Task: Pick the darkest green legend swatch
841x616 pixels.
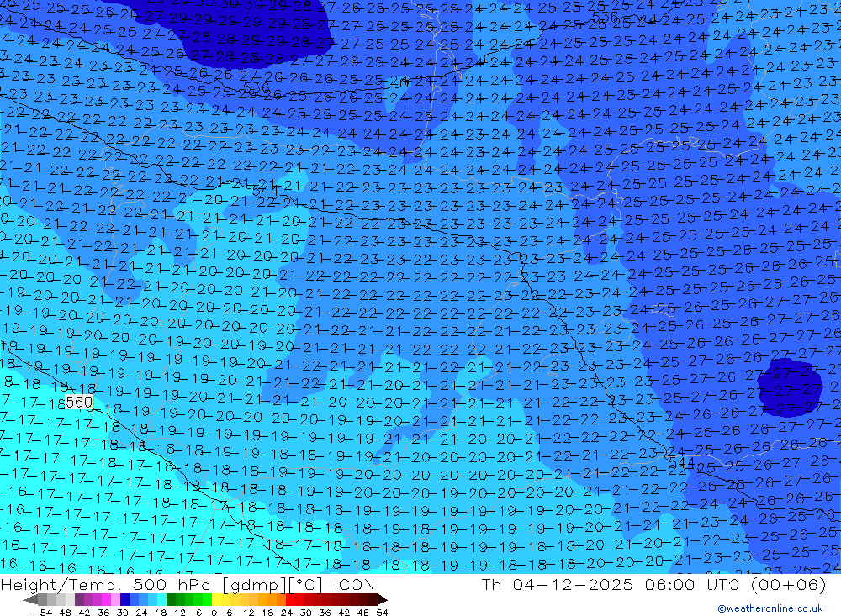Action: (x=171, y=599)
